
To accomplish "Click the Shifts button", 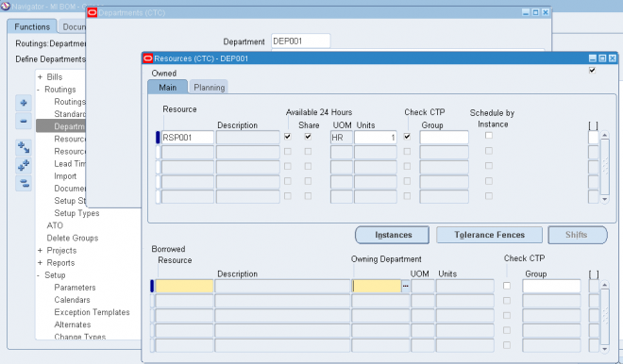I will coord(578,235).
